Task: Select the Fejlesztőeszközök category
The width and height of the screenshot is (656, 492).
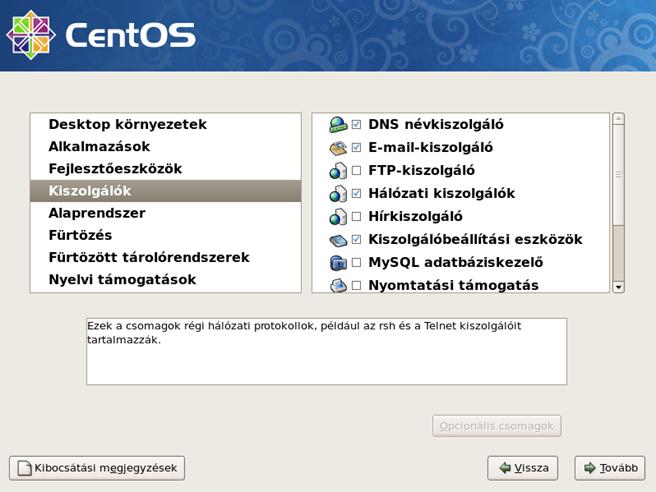Action: point(115,169)
